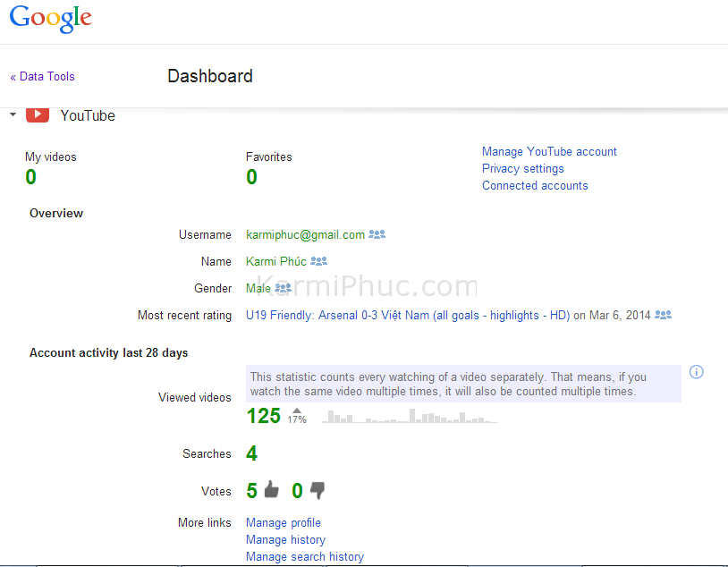Click Account activity last 28 days heading

click(x=108, y=353)
